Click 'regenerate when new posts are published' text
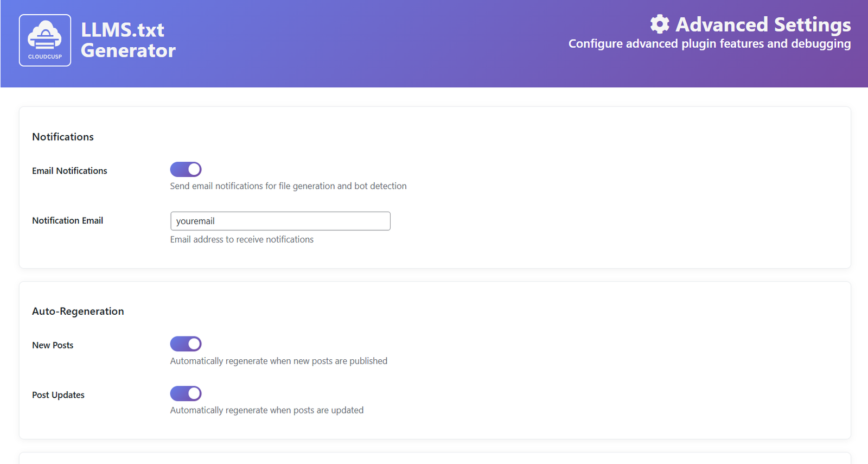 point(279,361)
